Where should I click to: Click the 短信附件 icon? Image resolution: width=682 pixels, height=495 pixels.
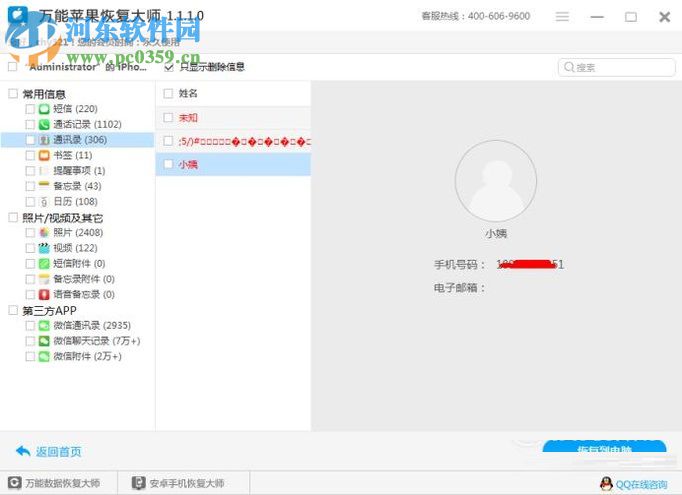(44, 264)
